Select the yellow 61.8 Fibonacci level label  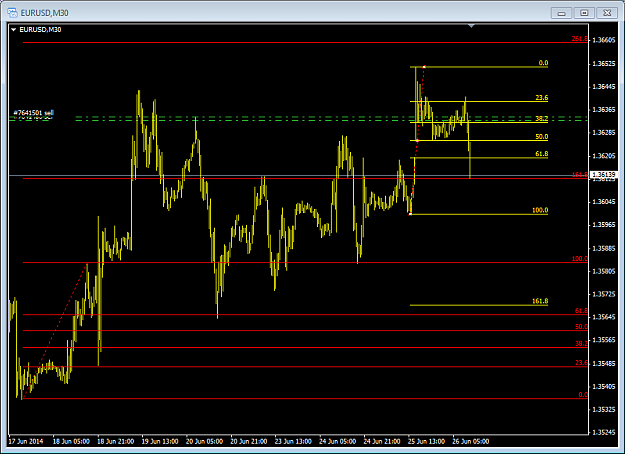click(542, 154)
